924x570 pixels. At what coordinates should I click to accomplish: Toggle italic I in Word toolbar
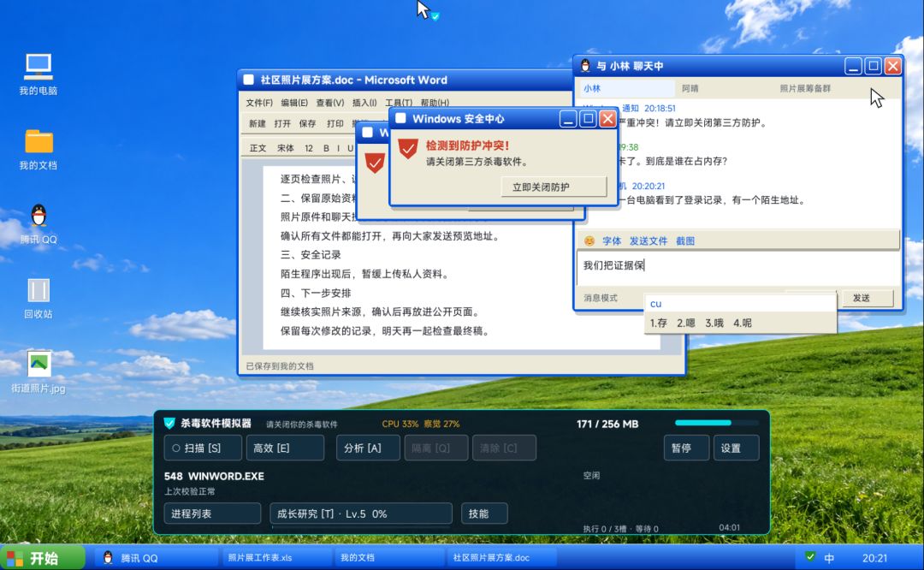338,148
